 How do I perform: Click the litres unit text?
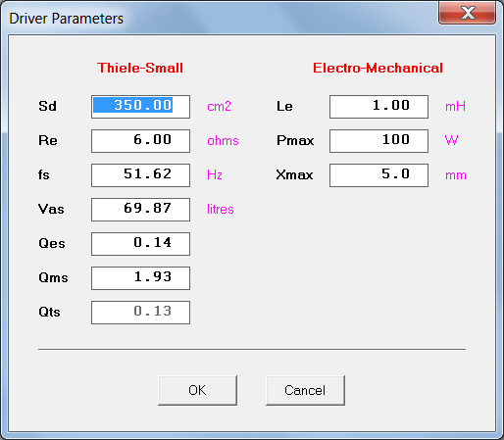(221, 209)
